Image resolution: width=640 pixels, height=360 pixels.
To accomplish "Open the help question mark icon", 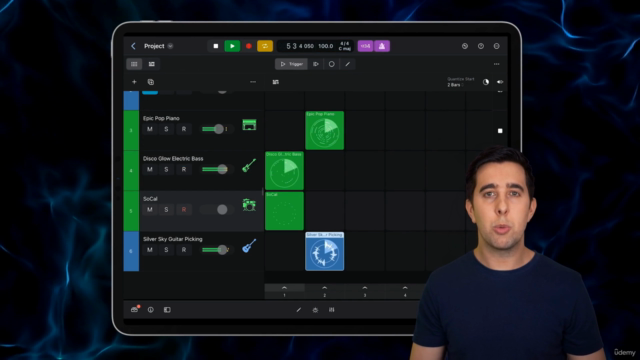I will tap(481, 46).
